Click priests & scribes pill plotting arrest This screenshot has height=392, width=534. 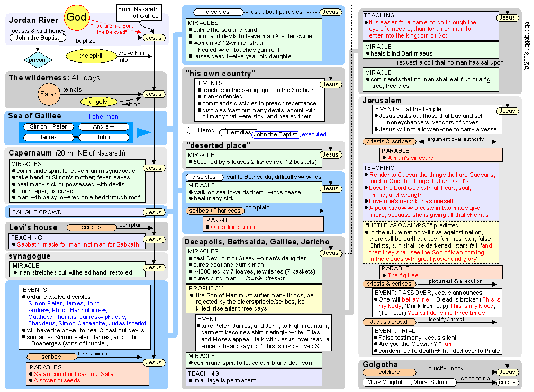click(x=389, y=284)
